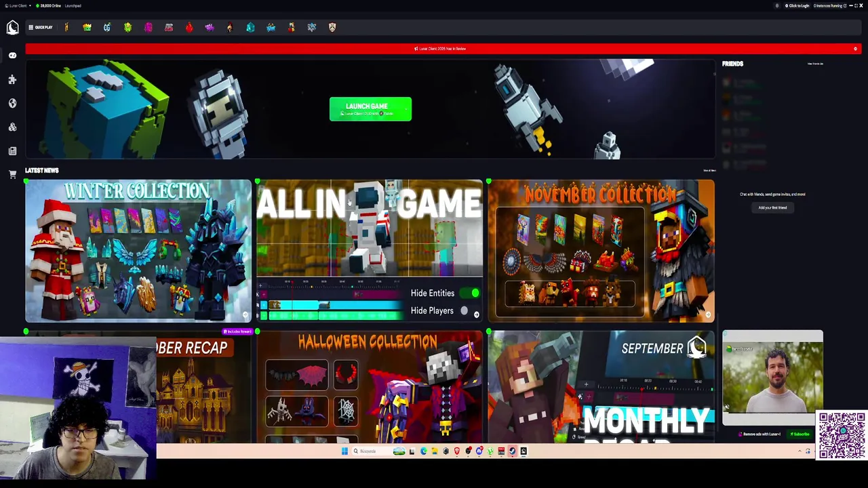
Task: Click the green Launch Game button
Action: (x=370, y=109)
